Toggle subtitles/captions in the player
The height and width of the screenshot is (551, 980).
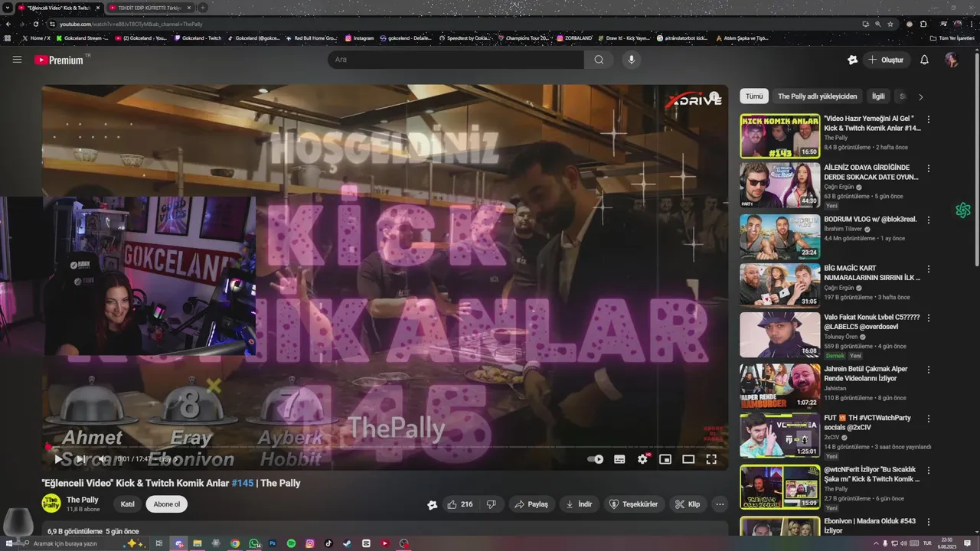click(x=619, y=459)
